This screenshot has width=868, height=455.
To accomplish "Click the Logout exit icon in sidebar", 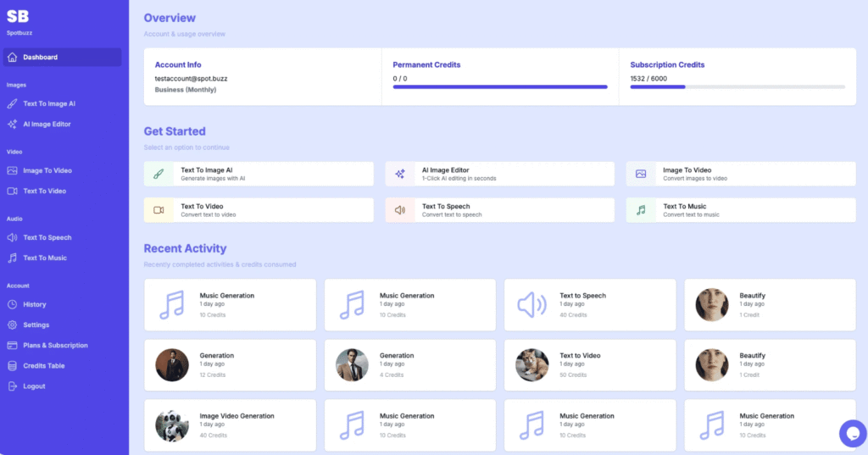I will click(x=12, y=386).
